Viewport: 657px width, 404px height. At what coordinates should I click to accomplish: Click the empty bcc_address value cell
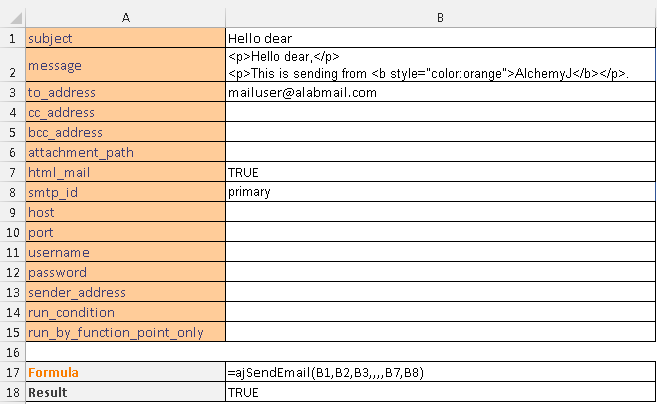point(440,132)
